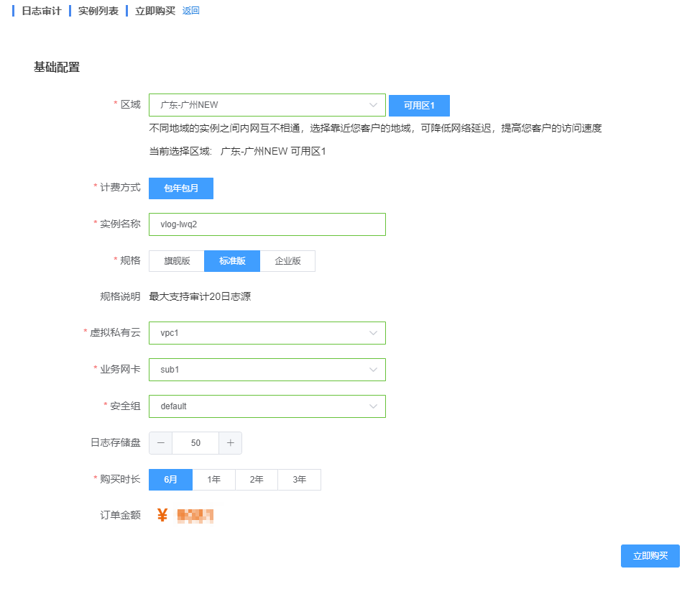This screenshot has width=700, height=597.
Task: Open the default security group dropdown
Action: pos(267,406)
